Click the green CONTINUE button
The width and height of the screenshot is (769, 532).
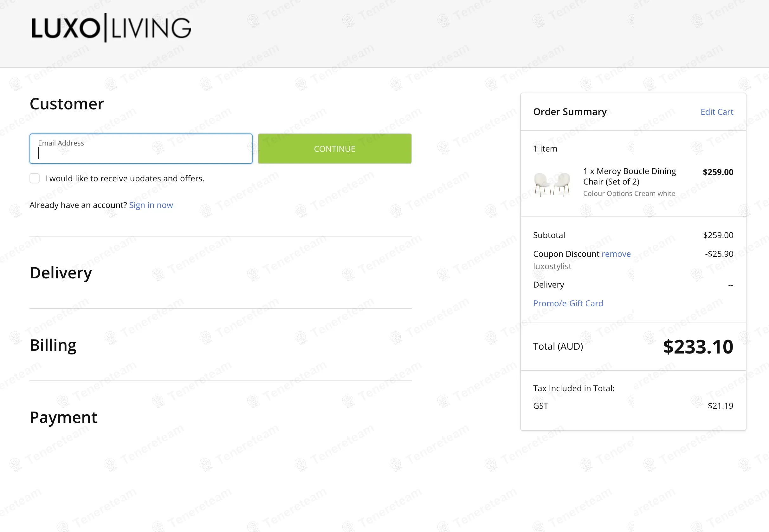pos(334,149)
